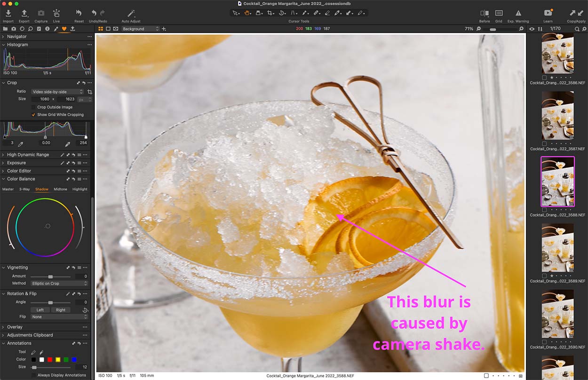Screen dimensions: 588x380
Task: Open Live view from the toolbar
Action: pyautogui.click(x=56, y=13)
